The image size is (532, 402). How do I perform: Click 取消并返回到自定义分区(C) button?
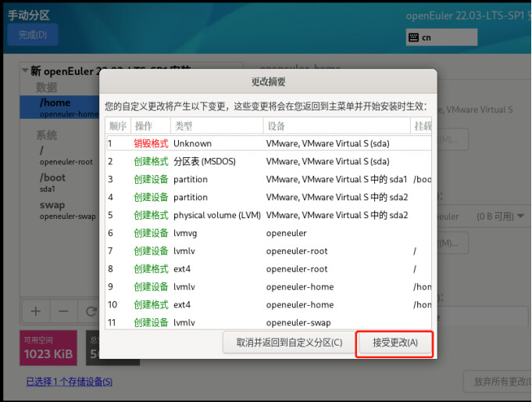click(289, 343)
